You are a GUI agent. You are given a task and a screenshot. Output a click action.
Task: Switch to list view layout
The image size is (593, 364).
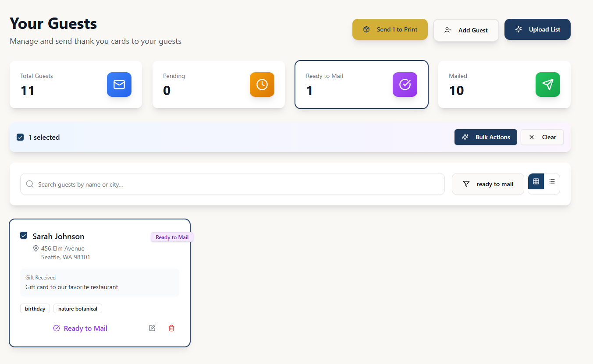(x=552, y=181)
